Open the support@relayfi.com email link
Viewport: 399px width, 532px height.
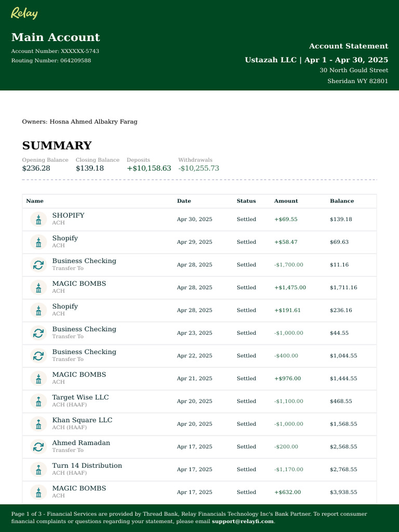[243, 522]
